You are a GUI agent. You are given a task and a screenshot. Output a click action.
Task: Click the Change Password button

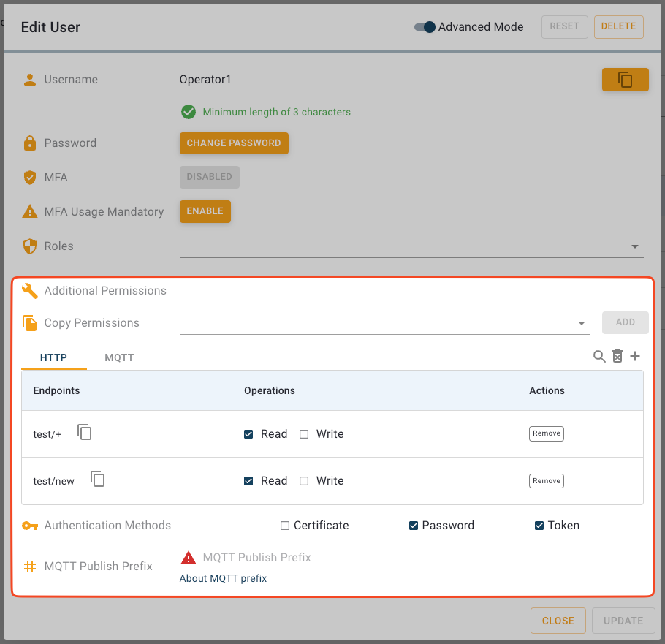pos(234,143)
